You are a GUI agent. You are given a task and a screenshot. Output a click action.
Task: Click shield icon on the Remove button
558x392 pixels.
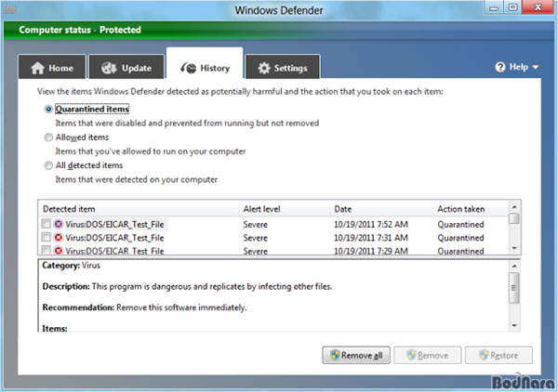411,355
